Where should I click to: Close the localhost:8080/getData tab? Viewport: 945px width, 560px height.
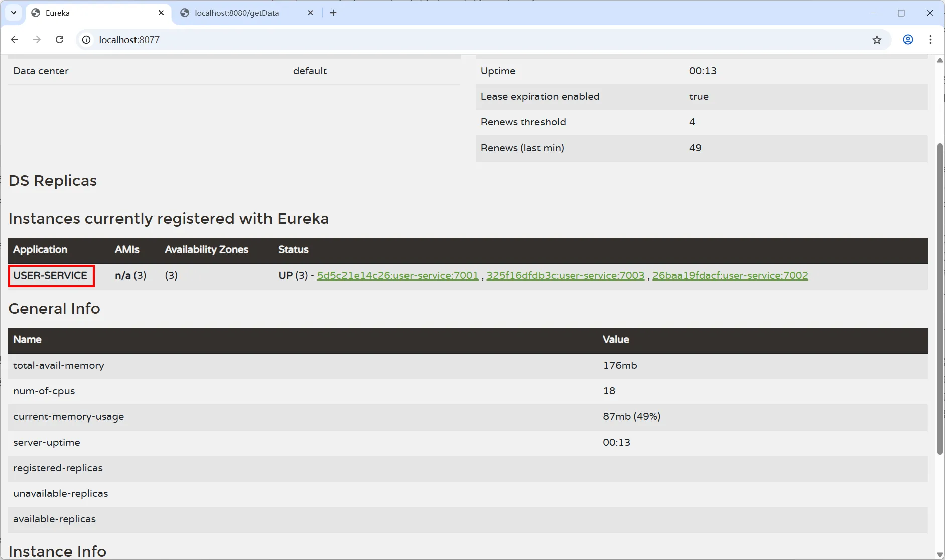[x=310, y=13]
